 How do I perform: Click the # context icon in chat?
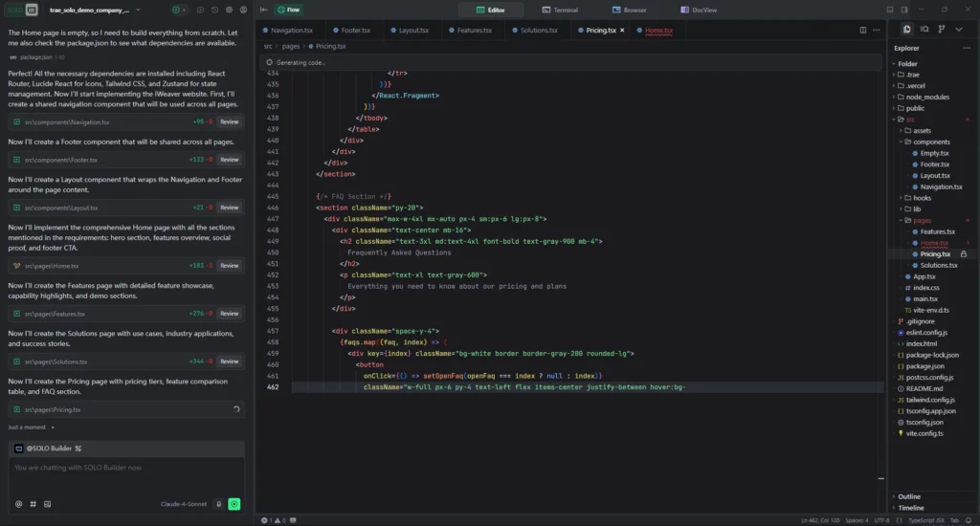tap(33, 504)
